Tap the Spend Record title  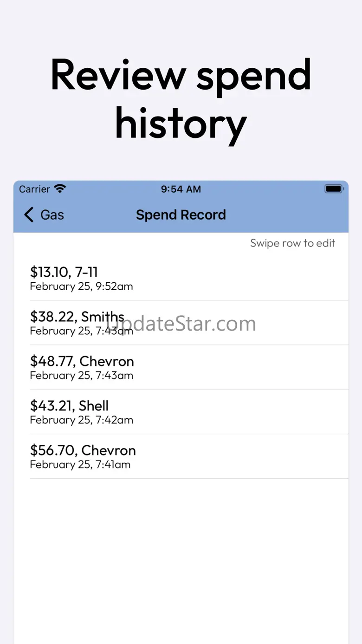coord(181,215)
